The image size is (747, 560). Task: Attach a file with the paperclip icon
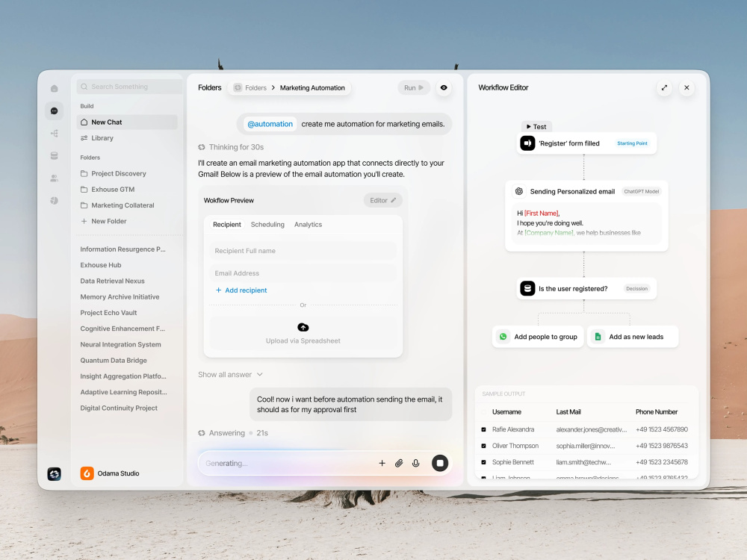coord(399,463)
